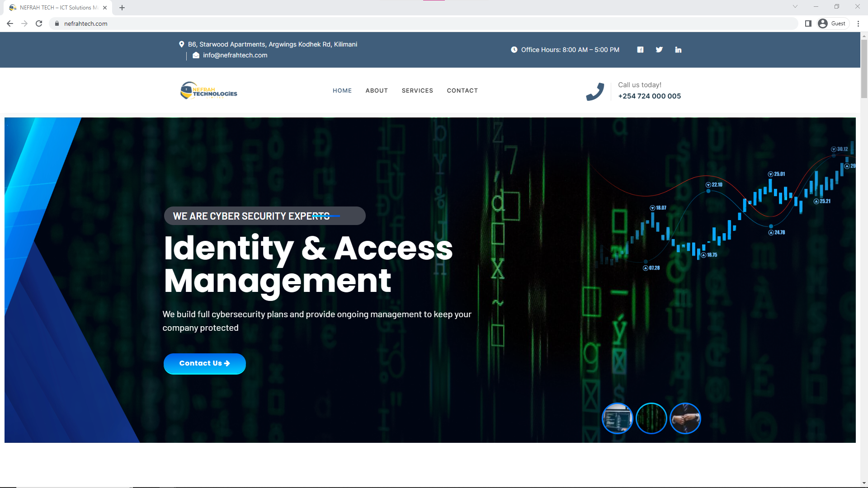Open the Guest profile button
This screenshot has height=488, width=868.
tap(833, 23)
